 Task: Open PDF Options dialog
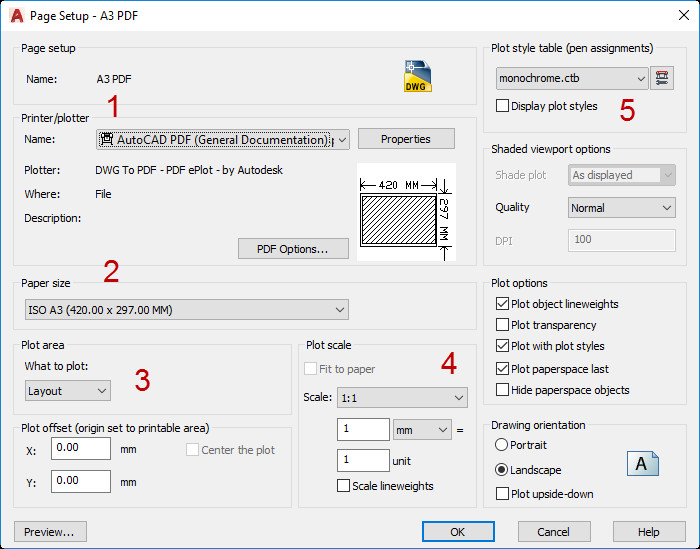(293, 249)
